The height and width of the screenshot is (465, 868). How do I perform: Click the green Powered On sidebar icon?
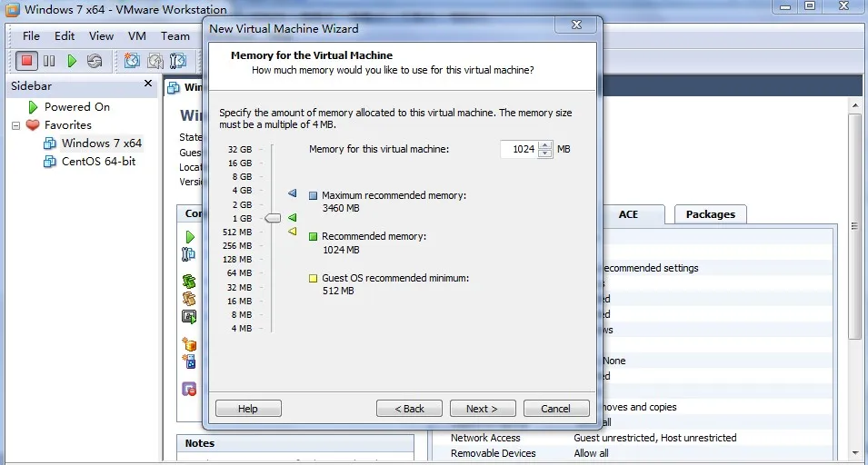click(x=34, y=106)
